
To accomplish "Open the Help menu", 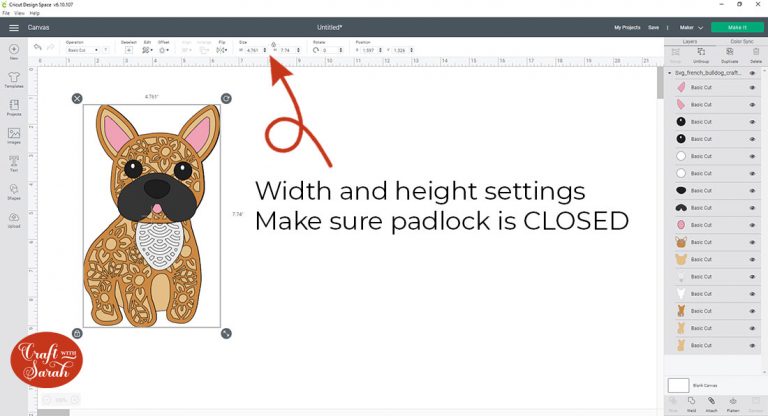I will [x=35, y=13].
